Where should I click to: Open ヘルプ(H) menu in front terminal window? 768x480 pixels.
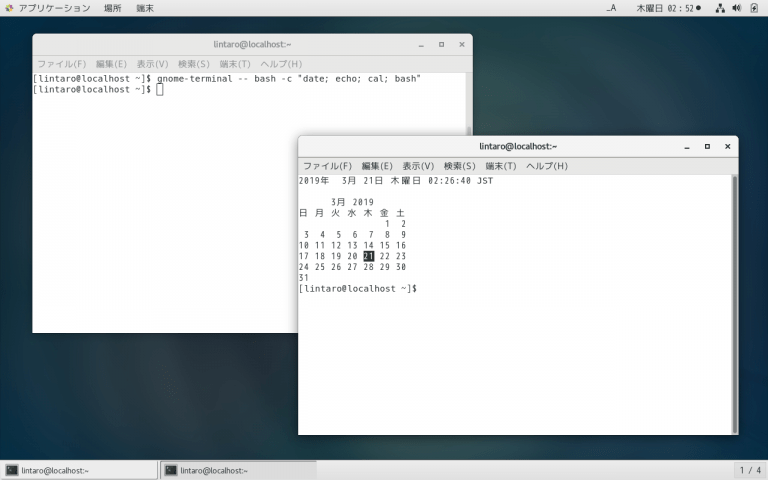(547, 166)
